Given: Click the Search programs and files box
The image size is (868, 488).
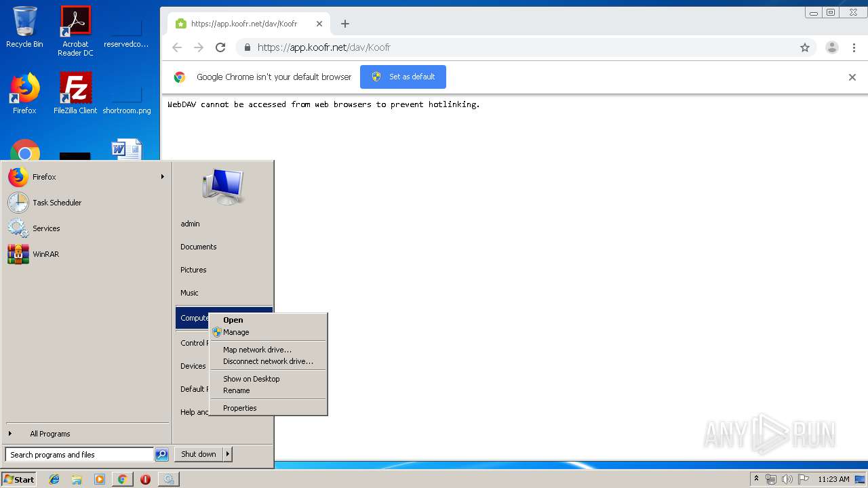Looking at the screenshot, I should click(x=79, y=455).
